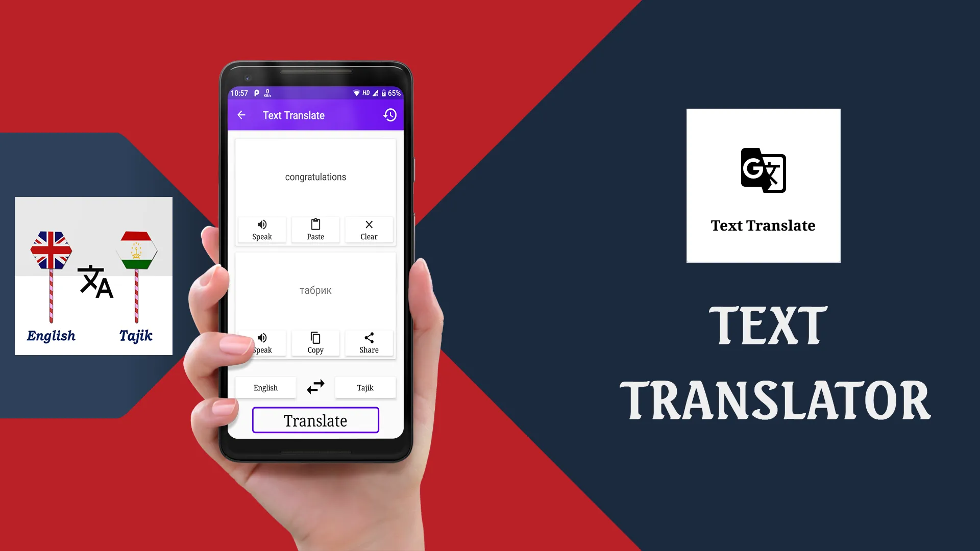Tap the swap languages arrow icon
This screenshot has width=980, height=551.
pyautogui.click(x=315, y=387)
